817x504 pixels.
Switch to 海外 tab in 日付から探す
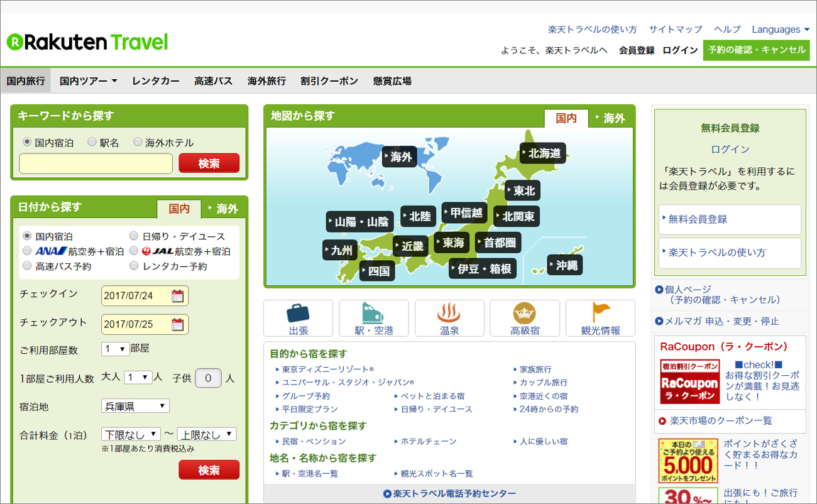point(224,209)
